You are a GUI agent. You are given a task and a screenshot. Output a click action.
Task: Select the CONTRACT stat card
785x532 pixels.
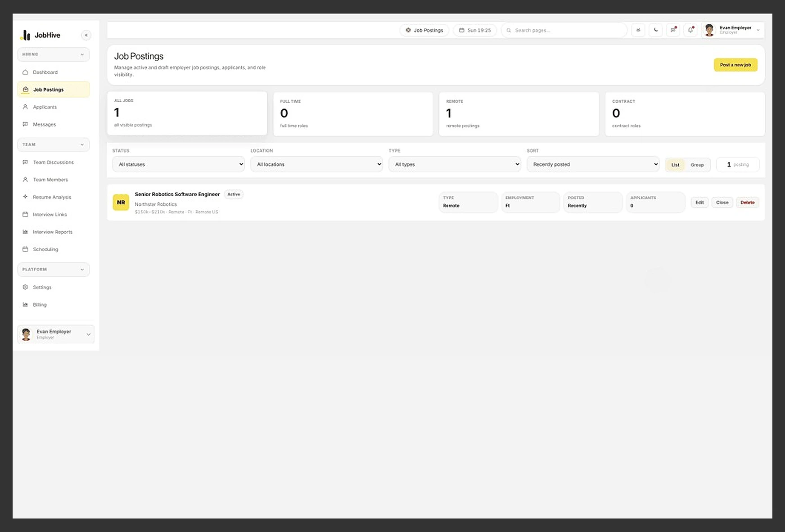(685, 114)
